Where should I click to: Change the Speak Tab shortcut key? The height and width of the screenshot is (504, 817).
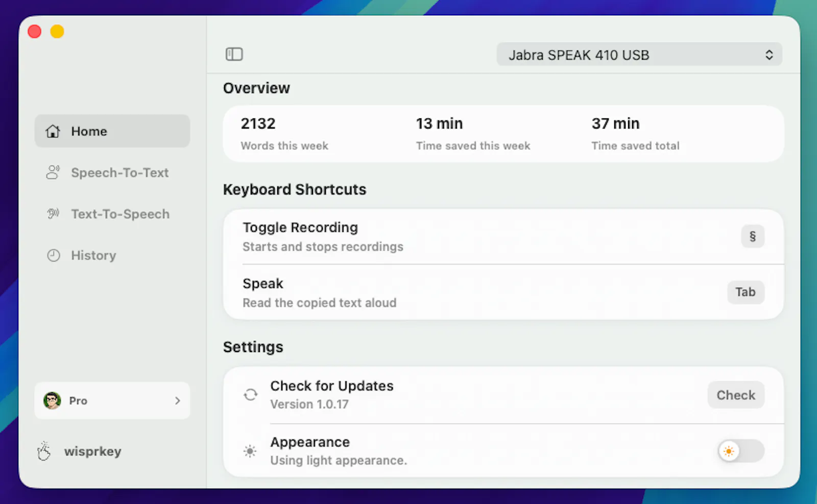click(746, 292)
